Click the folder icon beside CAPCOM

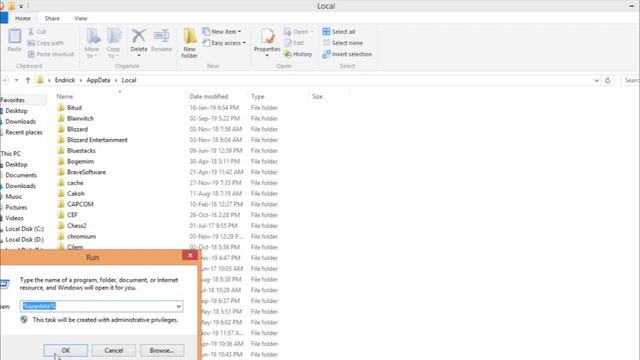point(61,204)
